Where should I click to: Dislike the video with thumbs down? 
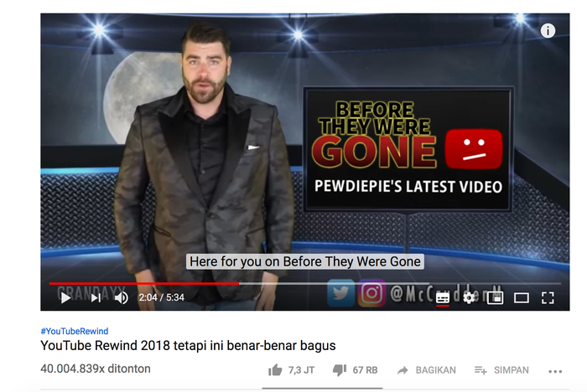(x=355, y=370)
